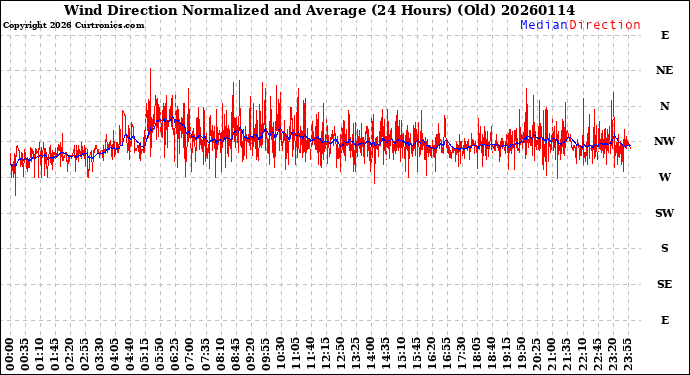Select the 'NW' axis label

click(x=664, y=141)
